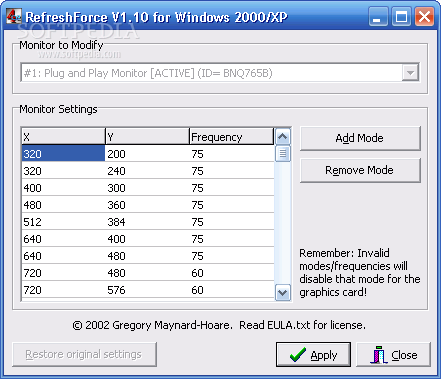Click the 'Remember: Invalid modes' warning text
The width and height of the screenshot is (441, 379).
click(x=360, y=272)
